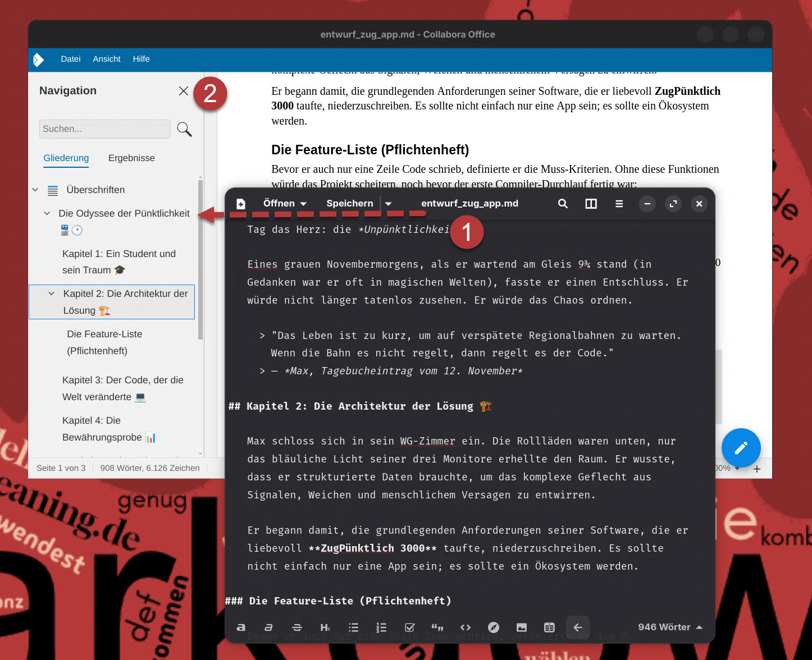Insert a table using the table icon
Image resolution: width=812 pixels, height=660 pixels.
[549, 627]
